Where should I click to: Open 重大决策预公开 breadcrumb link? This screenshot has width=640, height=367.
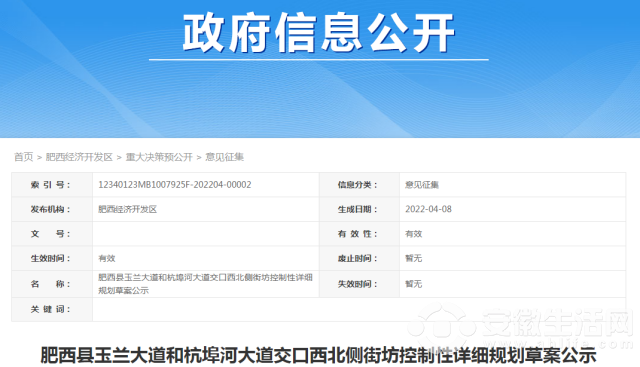(159, 157)
